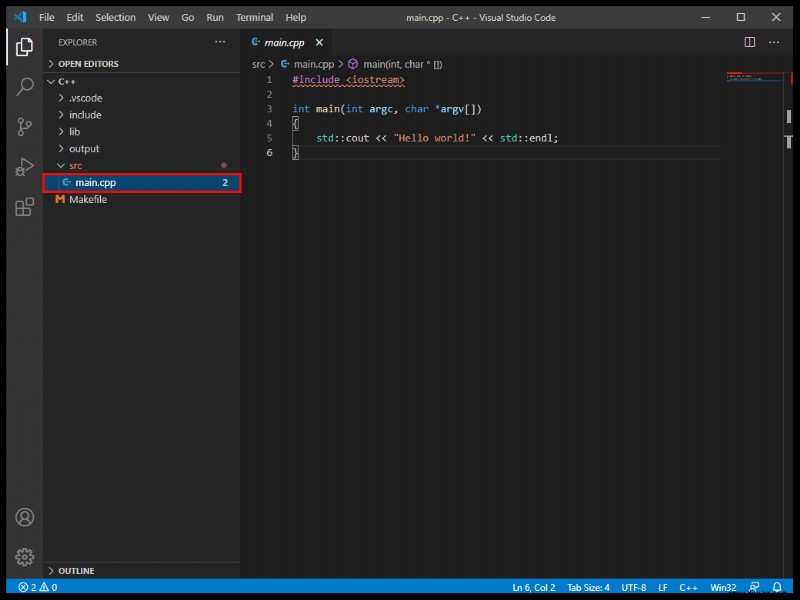
Task: Open the Extensions view icon
Action: coord(24,207)
